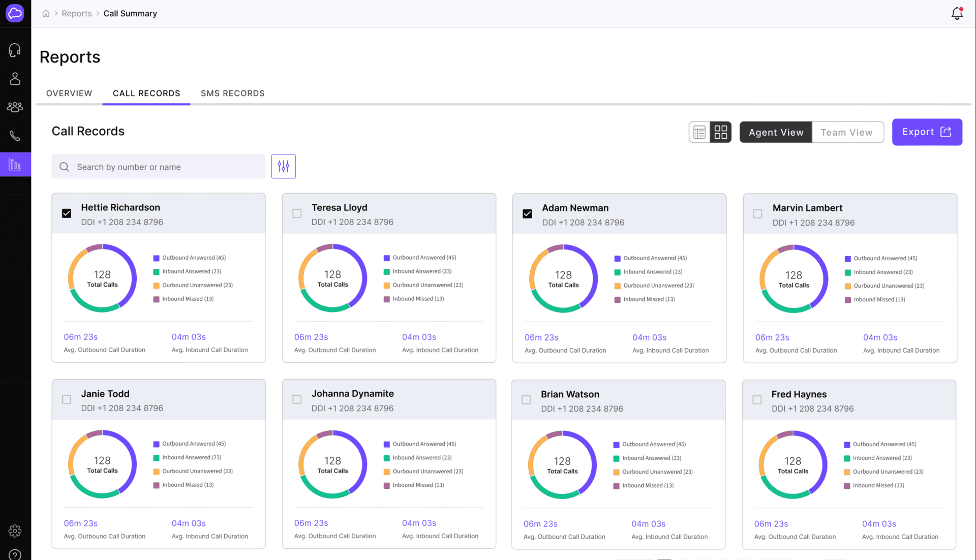Open the OVERVIEW tab
Image resolution: width=976 pixels, height=560 pixels.
(x=69, y=93)
